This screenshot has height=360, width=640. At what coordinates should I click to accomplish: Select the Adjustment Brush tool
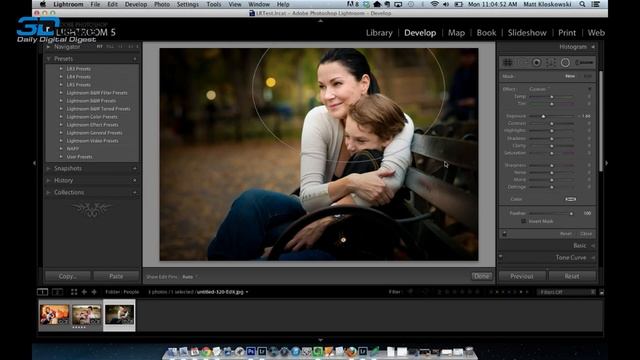pyautogui.click(x=584, y=62)
